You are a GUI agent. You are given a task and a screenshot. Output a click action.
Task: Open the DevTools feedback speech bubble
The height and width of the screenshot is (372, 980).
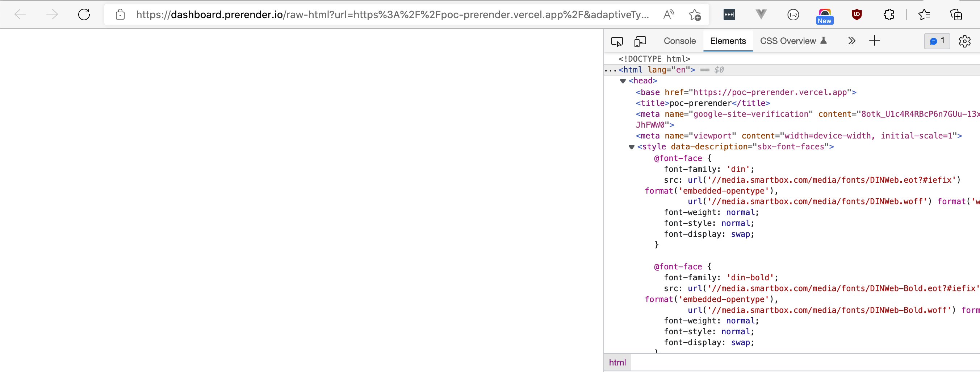pos(937,41)
